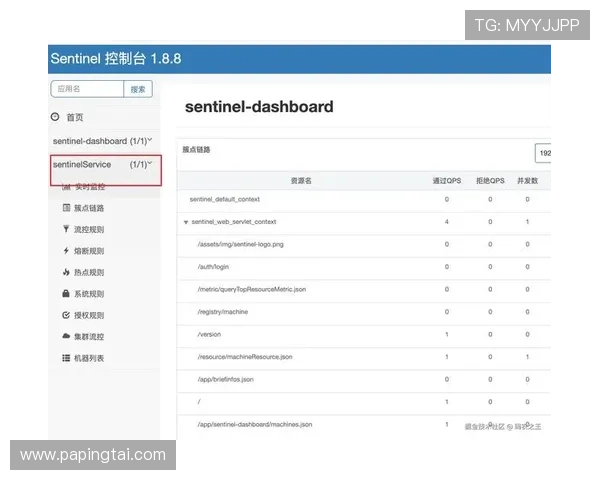Select 流控规则 menu label
The width and height of the screenshot is (600, 480).
[89, 229]
